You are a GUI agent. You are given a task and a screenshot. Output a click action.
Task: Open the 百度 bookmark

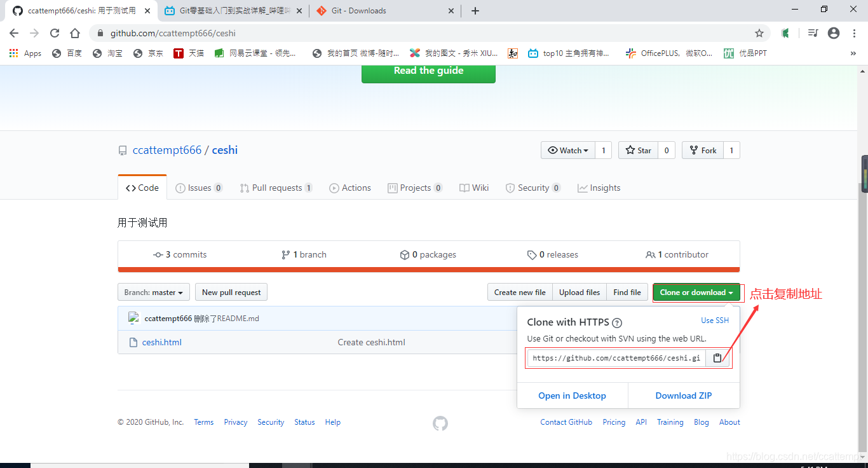67,53
